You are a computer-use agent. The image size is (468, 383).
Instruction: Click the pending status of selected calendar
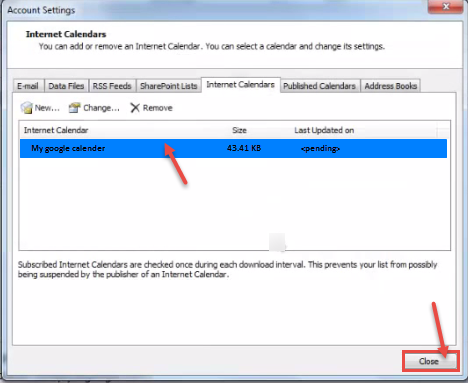click(x=320, y=148)
